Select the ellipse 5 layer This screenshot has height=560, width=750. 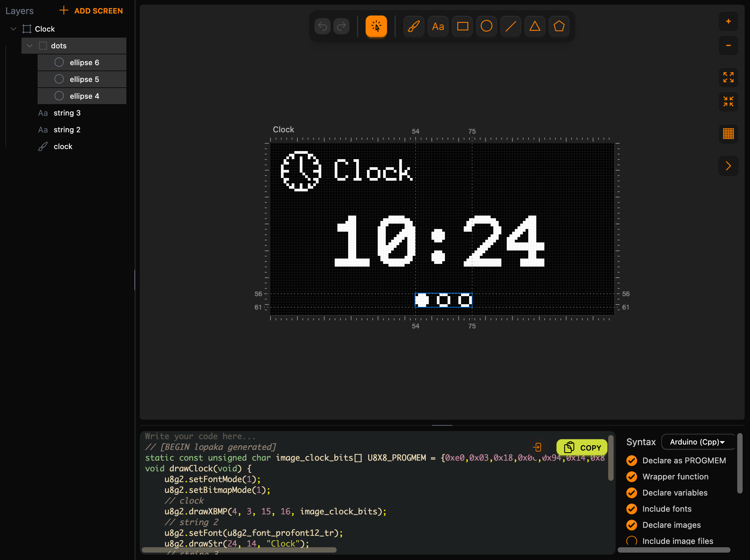tap(82, 79)
